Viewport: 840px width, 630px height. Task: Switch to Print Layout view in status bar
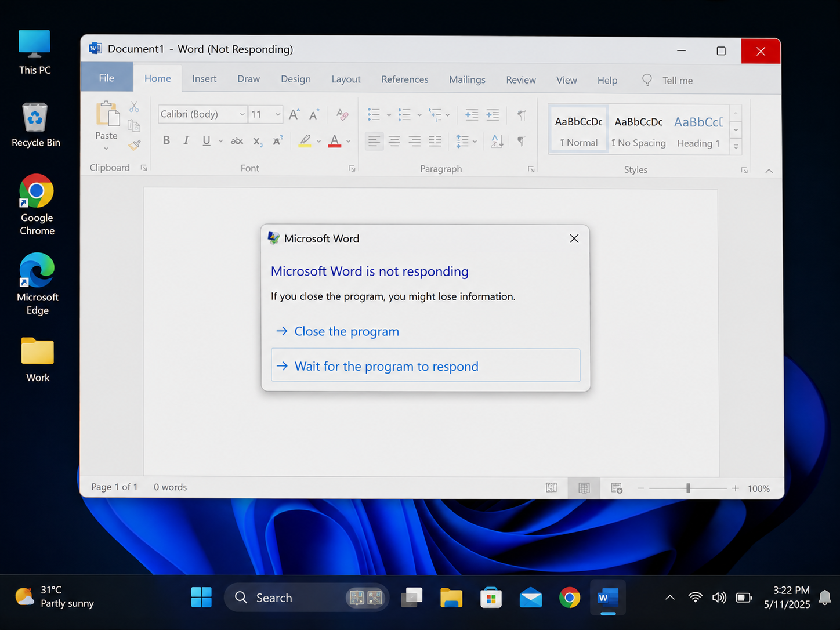(584, 488)
